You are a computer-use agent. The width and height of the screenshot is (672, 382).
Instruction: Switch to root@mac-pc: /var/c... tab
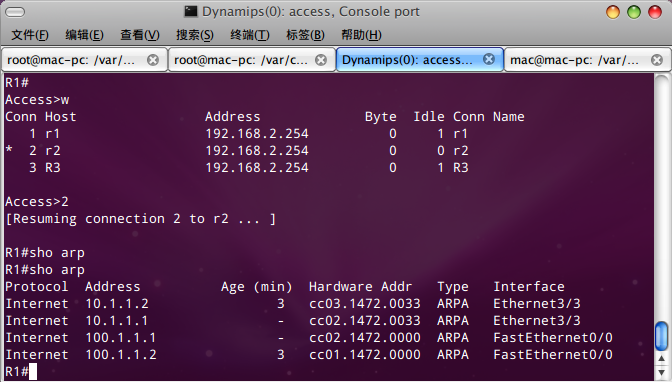pyautogui.click(x=252, y=60)
